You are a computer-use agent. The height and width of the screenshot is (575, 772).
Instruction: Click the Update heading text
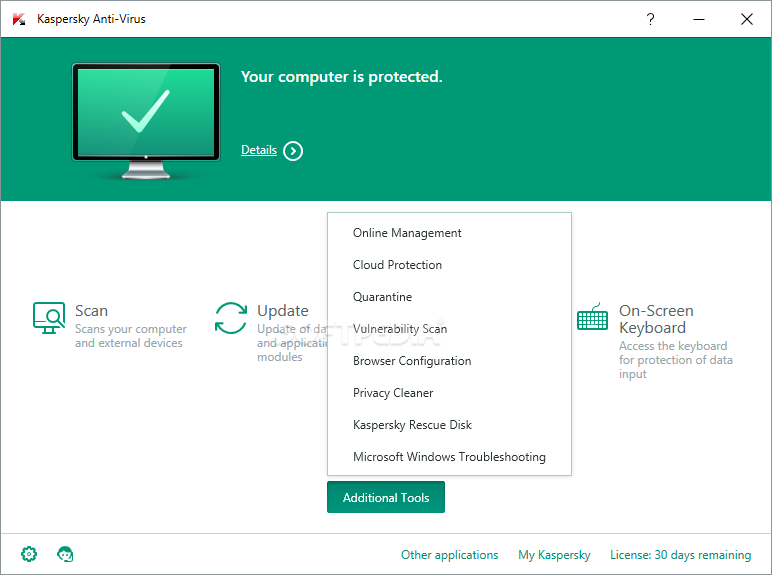click(x=283, y=311)
